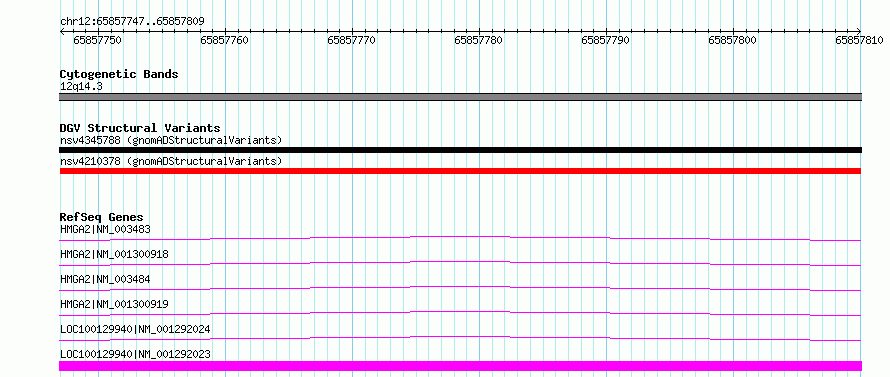
Task: Click the Cytogenetic Bands track heading
Action: [x=119, y=74]
